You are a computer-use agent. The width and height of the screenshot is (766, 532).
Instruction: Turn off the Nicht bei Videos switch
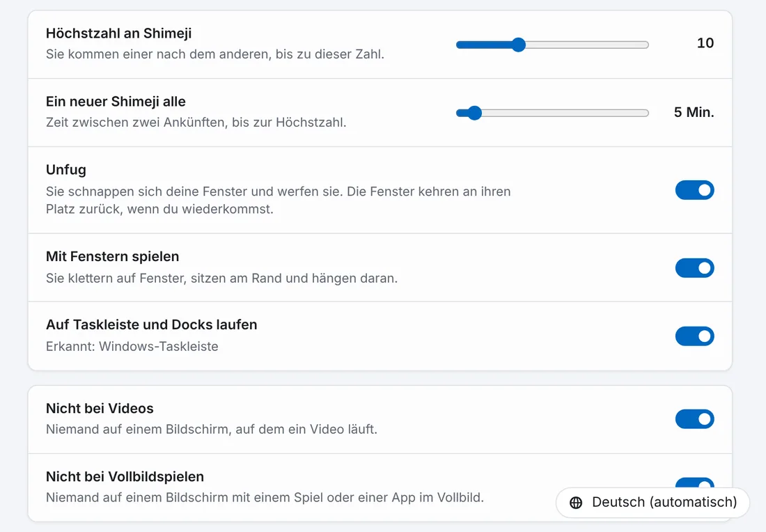(x=694, y=418)
